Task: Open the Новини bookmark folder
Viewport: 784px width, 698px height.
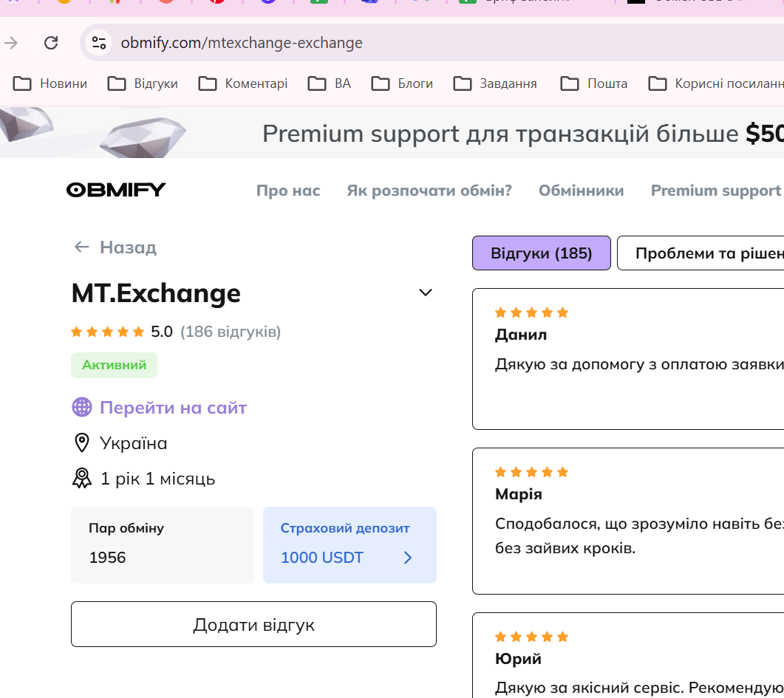Action: tap(50, 83)
